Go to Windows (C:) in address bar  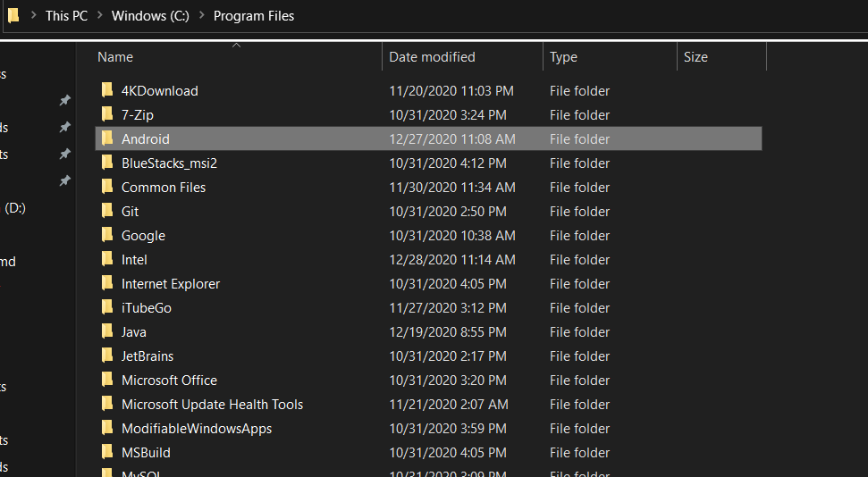[150, 16]
